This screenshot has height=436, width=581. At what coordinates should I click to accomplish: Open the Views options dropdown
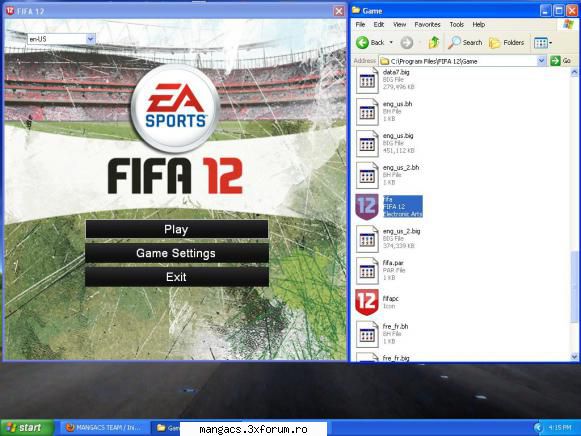click(543, 43)
